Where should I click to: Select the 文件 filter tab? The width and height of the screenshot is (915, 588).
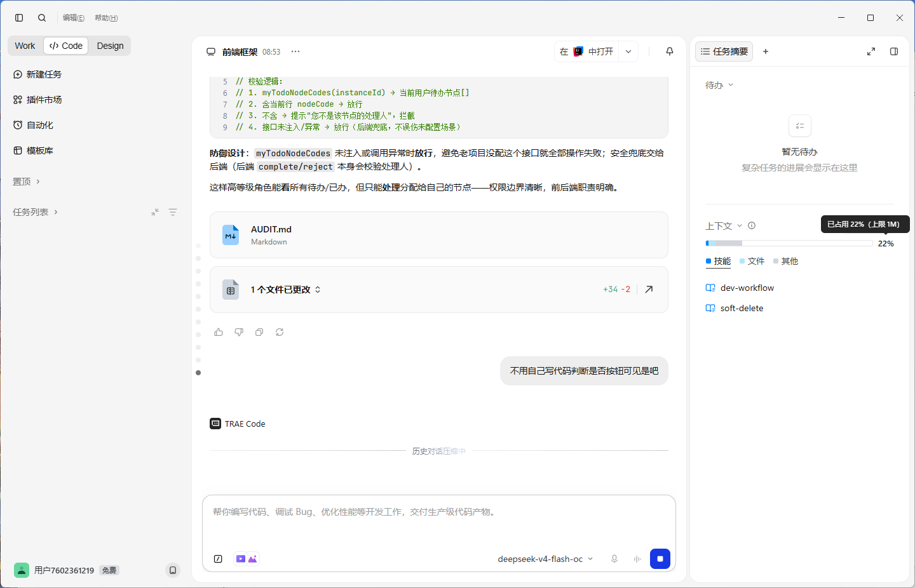point(752,261)
